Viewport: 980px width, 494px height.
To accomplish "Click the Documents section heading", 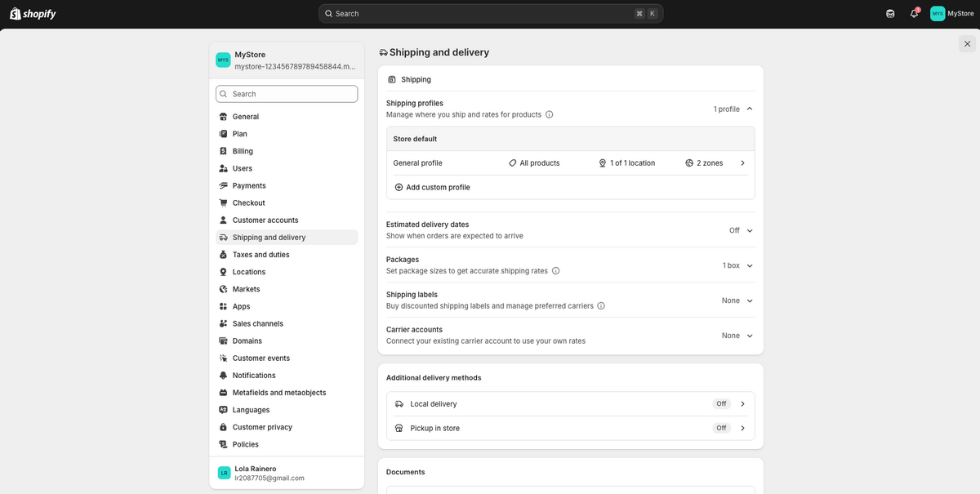I will tap(406, 472).
